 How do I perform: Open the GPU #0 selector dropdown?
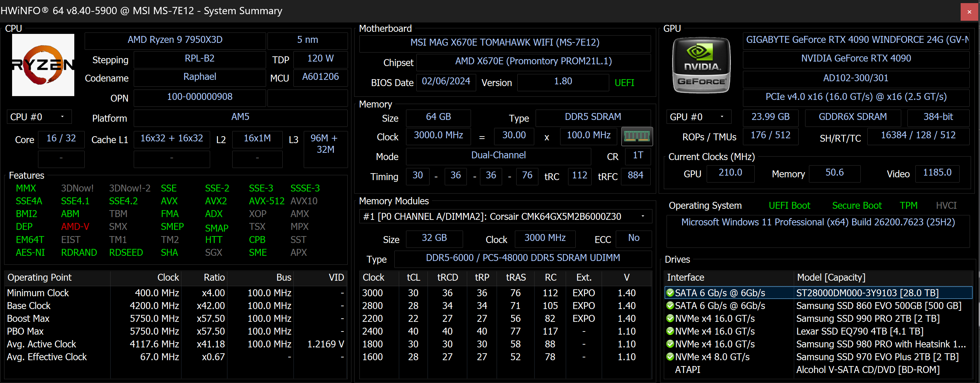pos(698,117)
